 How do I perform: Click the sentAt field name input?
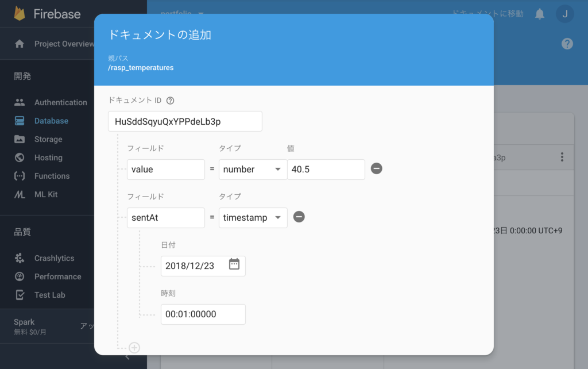(166, 218)
